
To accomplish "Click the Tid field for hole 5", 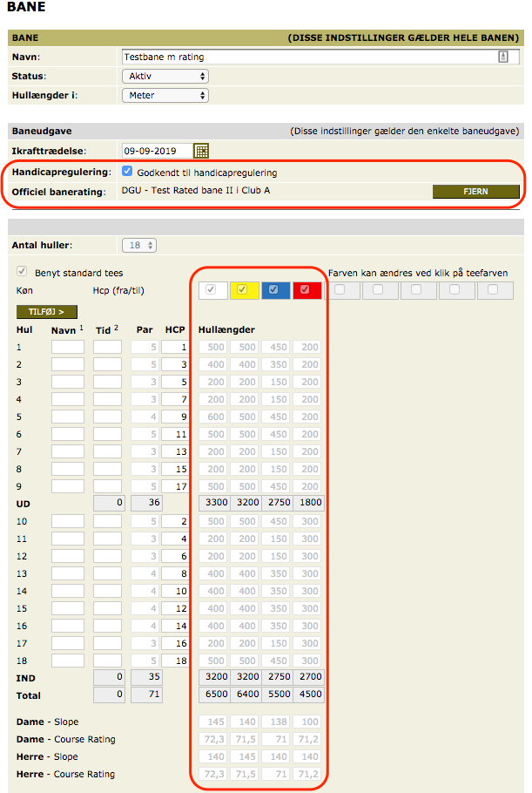I will click(x=108, y=417).
